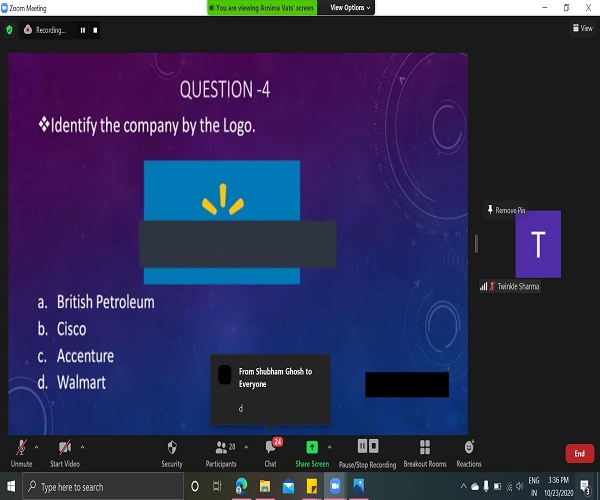
Task: Click the OneDrive cloud tray icon
Action: click(x=475, y=487)
